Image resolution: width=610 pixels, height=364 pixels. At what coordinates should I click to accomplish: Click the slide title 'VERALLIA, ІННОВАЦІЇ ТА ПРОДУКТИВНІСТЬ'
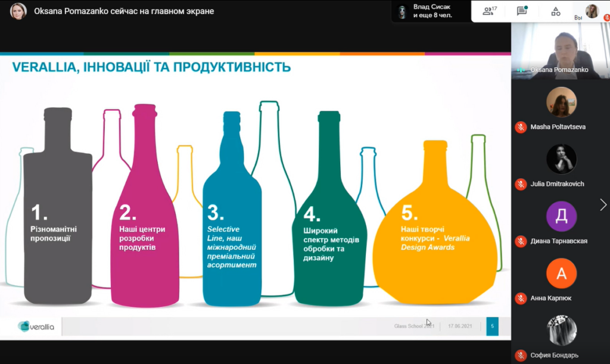[x=151, y=67]
